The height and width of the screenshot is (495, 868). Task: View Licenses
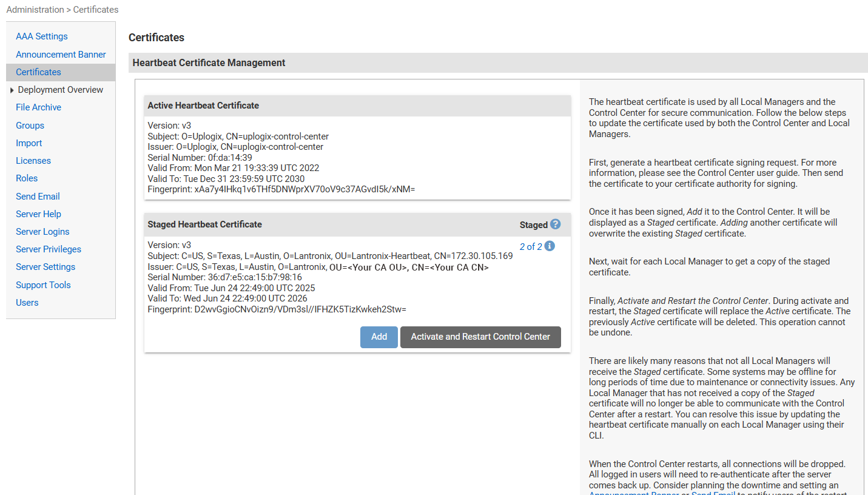[33, 160]
